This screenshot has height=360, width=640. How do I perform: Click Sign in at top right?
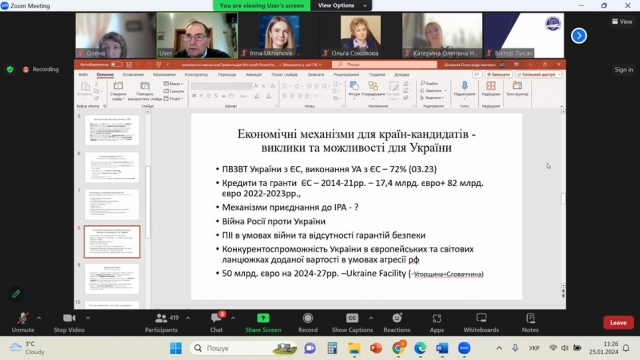coord(624,69)
